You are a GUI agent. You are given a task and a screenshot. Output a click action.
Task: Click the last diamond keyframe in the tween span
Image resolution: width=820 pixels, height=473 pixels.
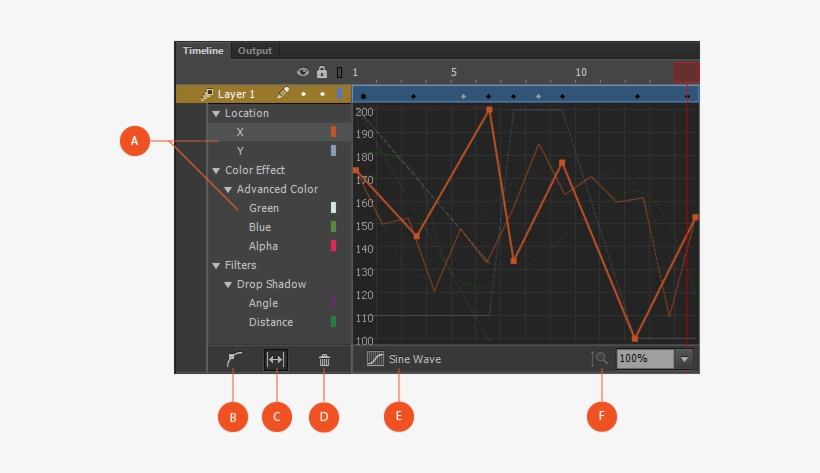coord(687,96)
